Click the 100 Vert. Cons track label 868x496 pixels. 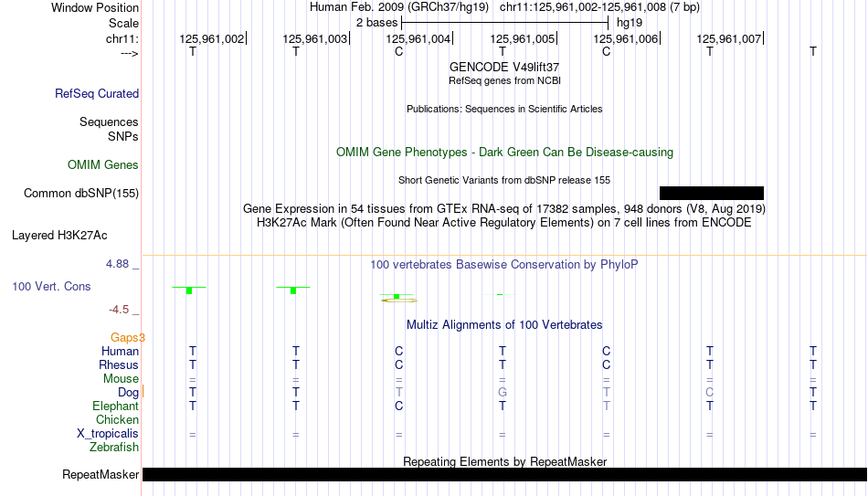click(x=51, y=286)
